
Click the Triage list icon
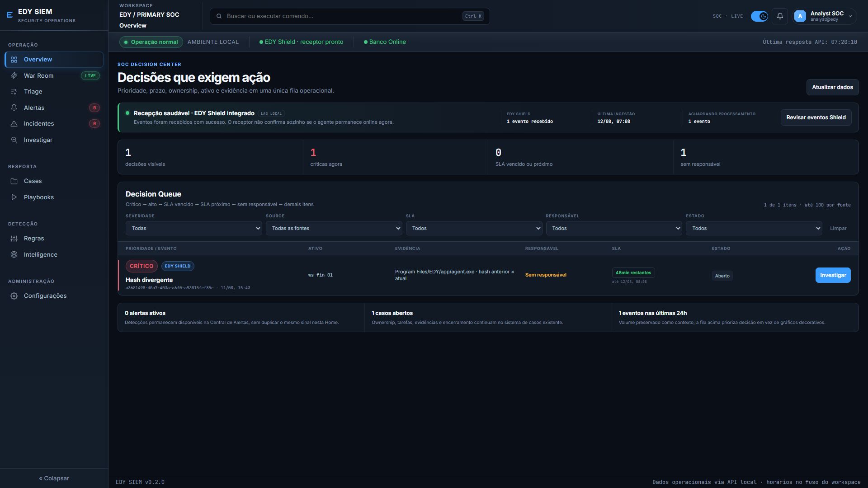coord(14,92)
